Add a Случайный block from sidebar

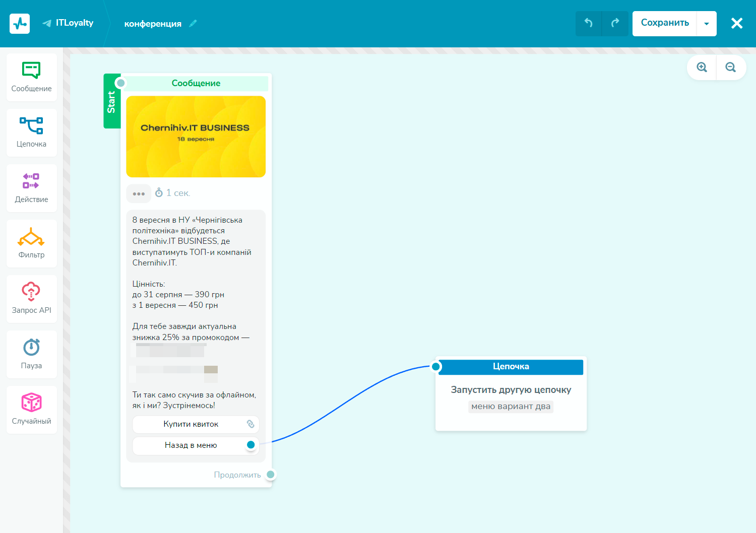(32, 410)
